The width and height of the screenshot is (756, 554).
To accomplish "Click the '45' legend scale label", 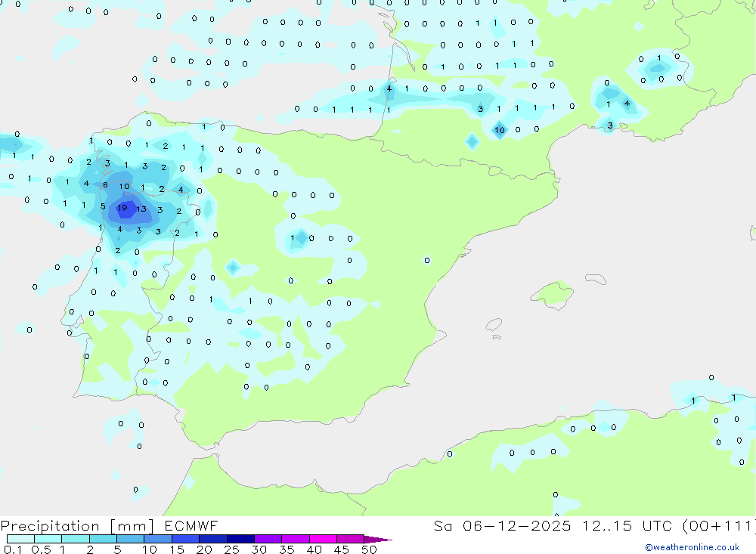I will point(342,549).
